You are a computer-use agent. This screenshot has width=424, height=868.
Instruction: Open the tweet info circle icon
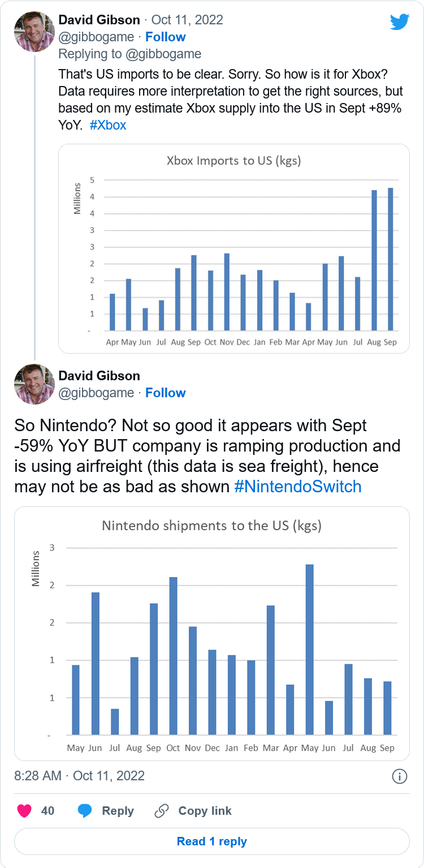point(400,776)
